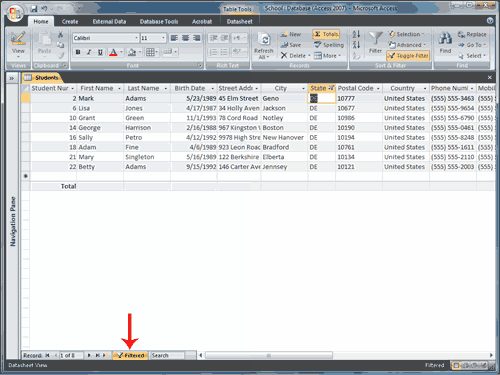Click the Filtered indicator in the record navigator

point(131,355)
